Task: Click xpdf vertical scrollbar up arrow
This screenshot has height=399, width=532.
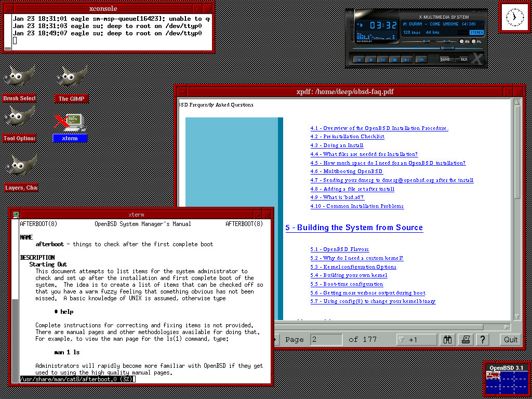Action: pos(517,103)
